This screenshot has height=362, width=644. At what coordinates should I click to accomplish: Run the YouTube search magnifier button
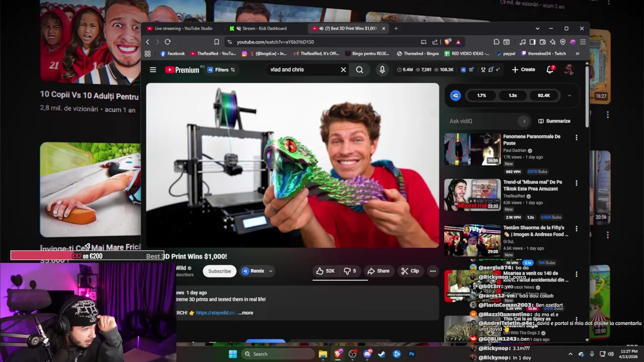(x=359, y=70)
